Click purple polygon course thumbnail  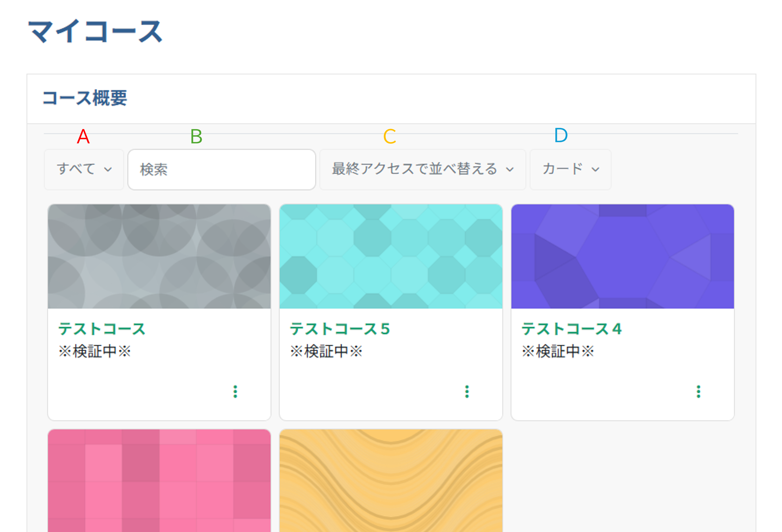coord(622,256)
